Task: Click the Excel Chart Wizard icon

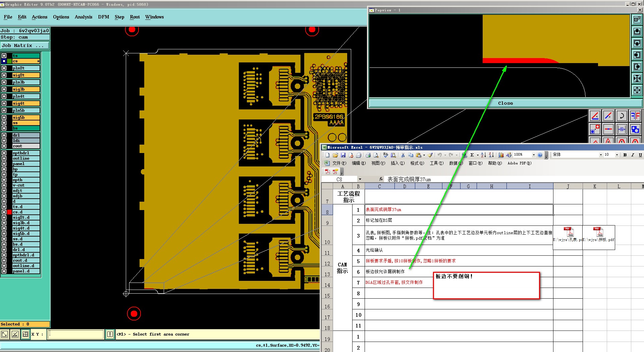Action: click(x=501, y=155)
